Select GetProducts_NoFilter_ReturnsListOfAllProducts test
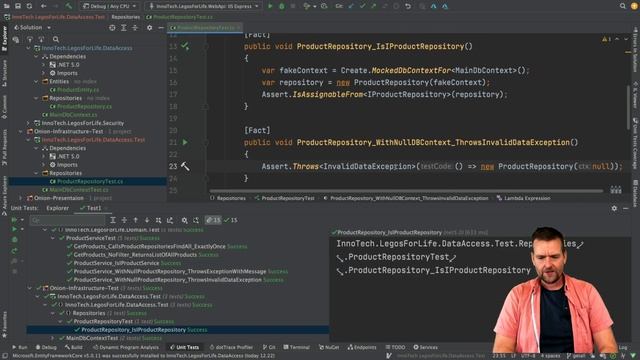Screen dimensions: 640x360 135,255
